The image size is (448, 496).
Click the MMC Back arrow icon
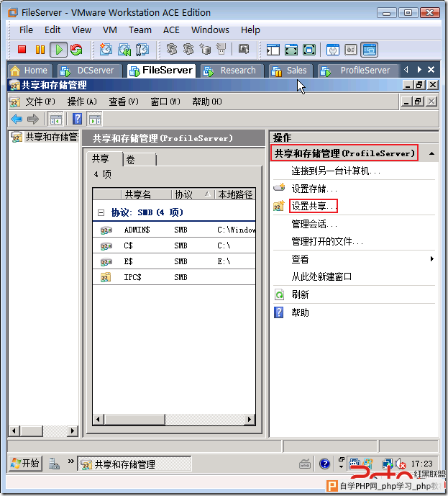pos(17,120)
